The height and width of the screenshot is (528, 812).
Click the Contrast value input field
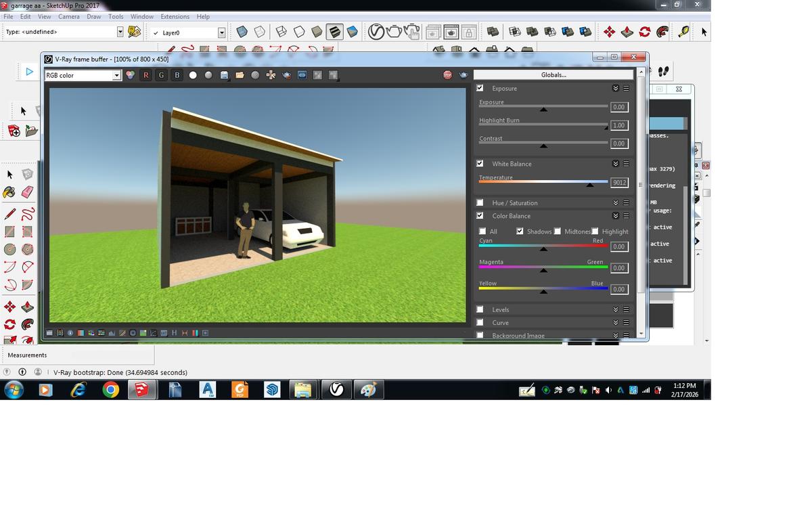[618, 144]
